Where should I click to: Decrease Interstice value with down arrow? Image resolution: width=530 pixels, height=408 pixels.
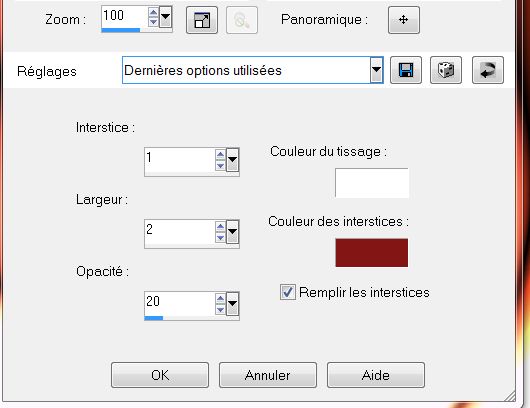pyautogui.click(x=220, y=166)
